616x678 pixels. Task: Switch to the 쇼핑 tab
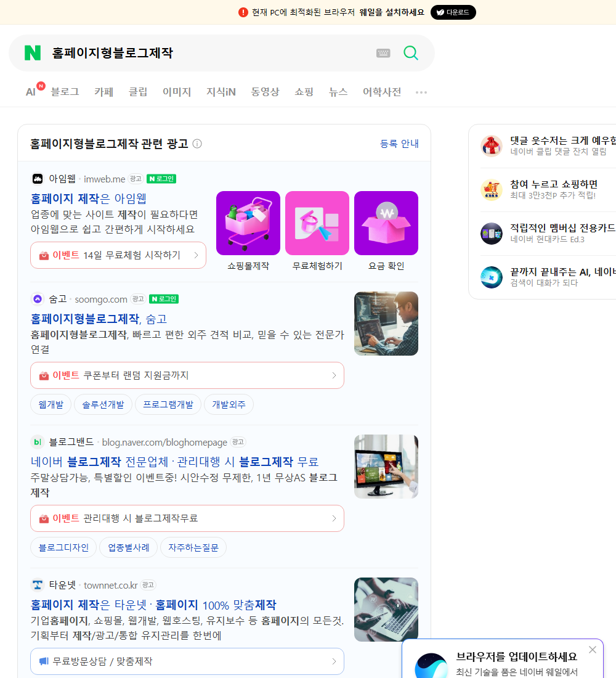(x=304, y=92)
